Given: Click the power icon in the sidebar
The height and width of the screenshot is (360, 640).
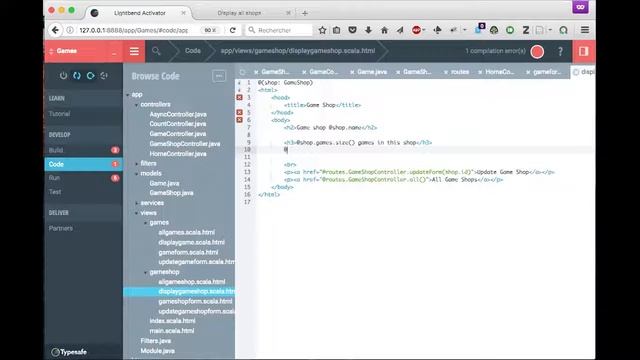Looking at the screenshot, I should pos(63,76).
